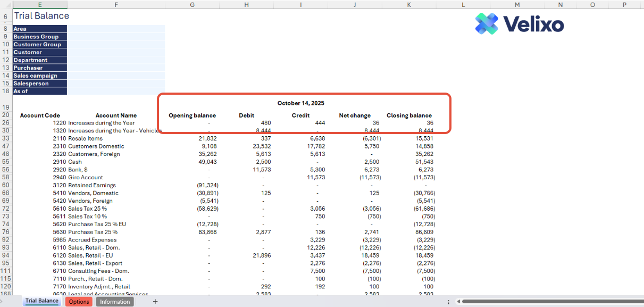
Task: Select the Customer label cell
Action: (x=40, y=52)
